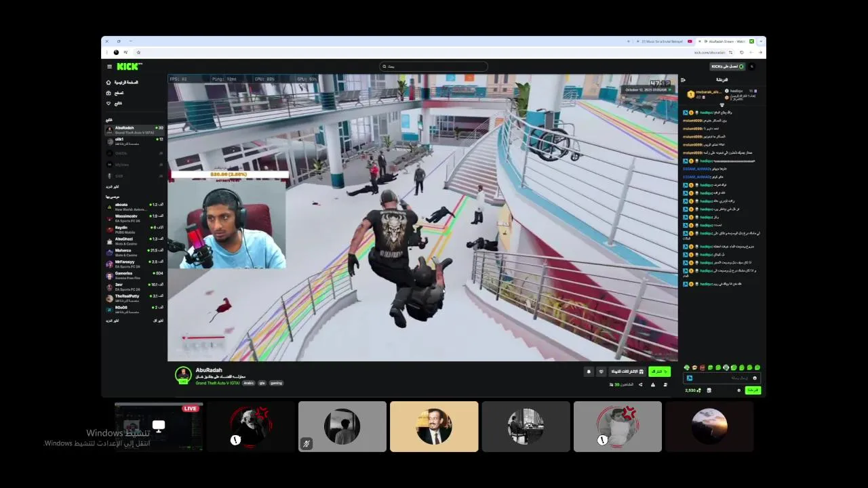The height and width of the screenshot is (488, 868).
Task: Open MrFarosyy channel in sidebar
Action: click(x=135, y=264)
